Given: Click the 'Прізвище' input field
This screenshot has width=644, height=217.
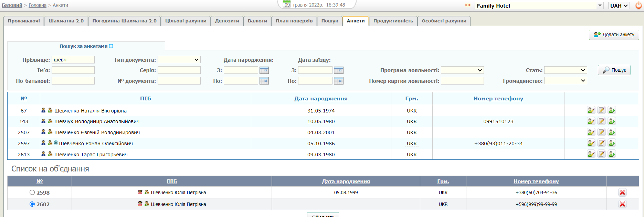Looking at the screenshot, I should point(73,60).
